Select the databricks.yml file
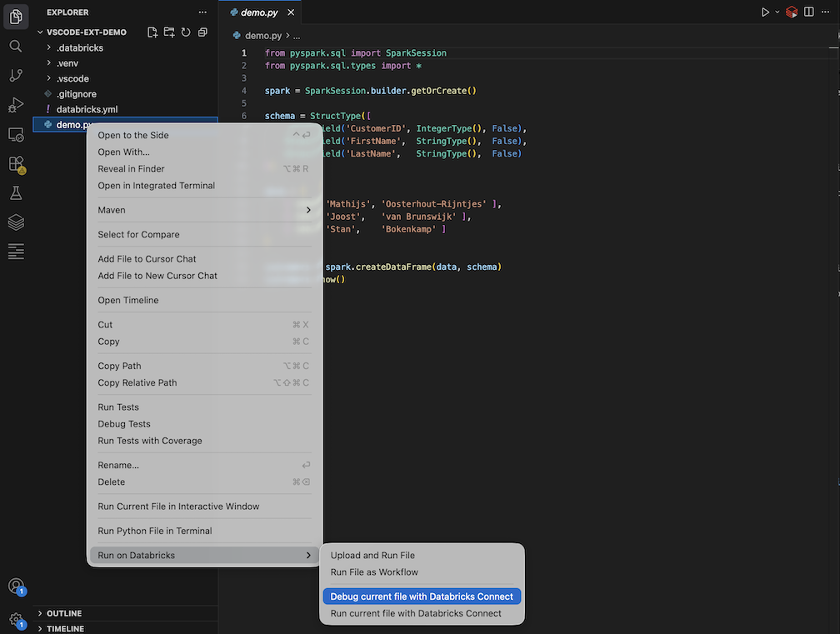Image resolution: width=840 pixels, height=634 pixels. [x=125, y=109]
